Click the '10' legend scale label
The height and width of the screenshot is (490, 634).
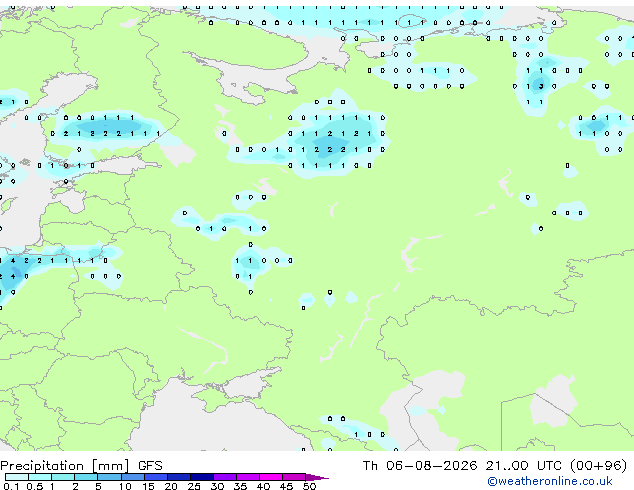tap(125, 486)
